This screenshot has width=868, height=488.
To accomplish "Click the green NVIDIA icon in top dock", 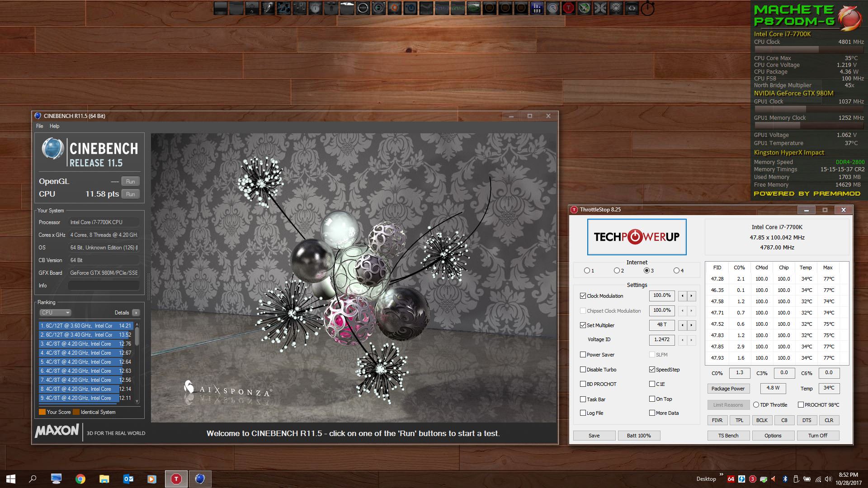I will click(x=473, y=8).
